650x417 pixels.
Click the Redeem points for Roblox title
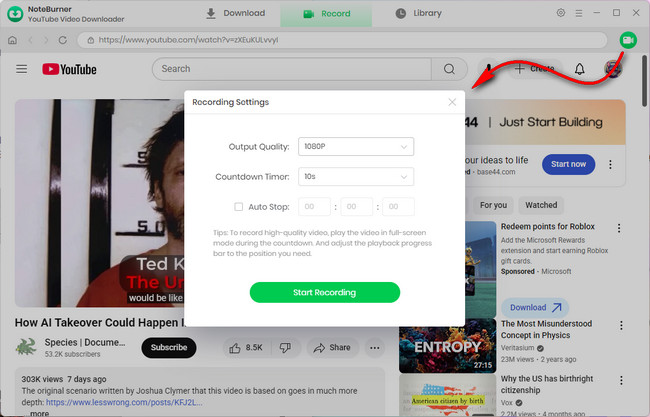pyautogui.click(x=548, y=226)
